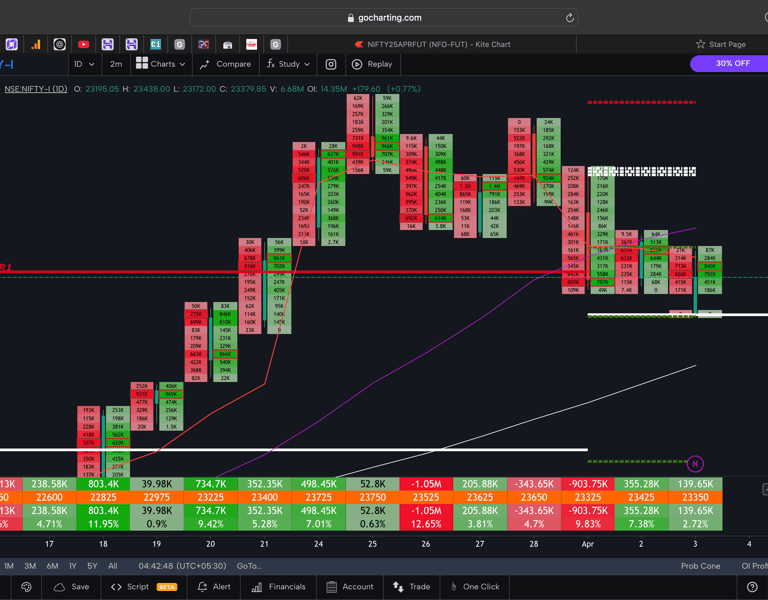Click the 30% OFF promotion button

730,63
